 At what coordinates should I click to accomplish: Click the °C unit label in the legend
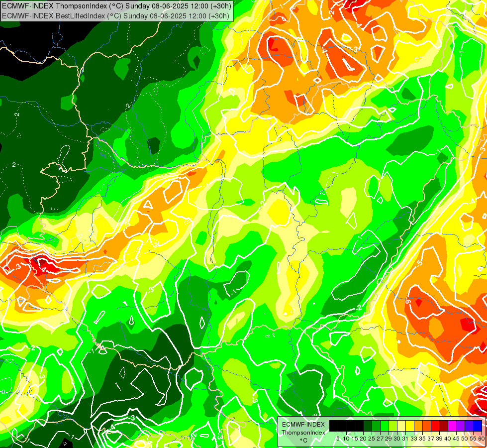coord(303,441)
